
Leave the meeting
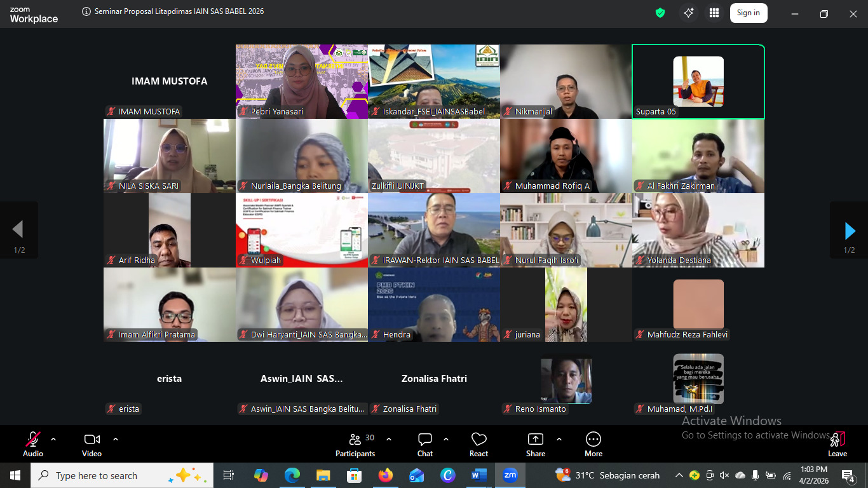tap(837, 444)
